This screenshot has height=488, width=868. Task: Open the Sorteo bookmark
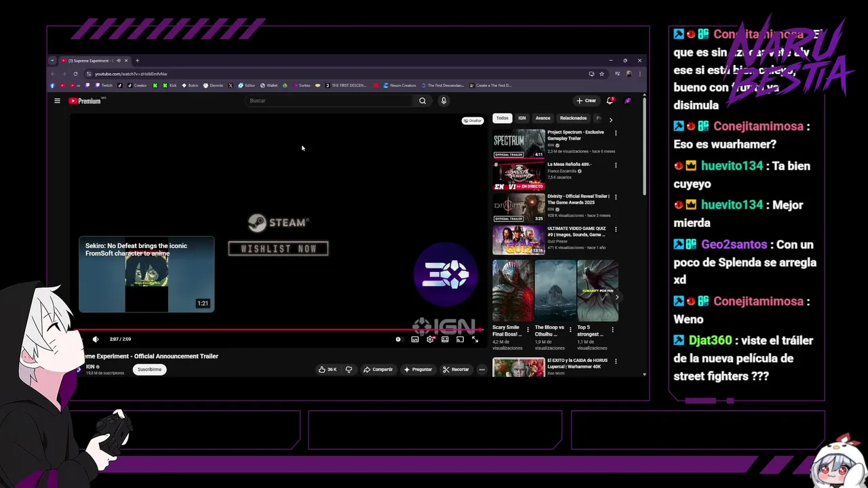pyautogui.click(x=302, y=85)
